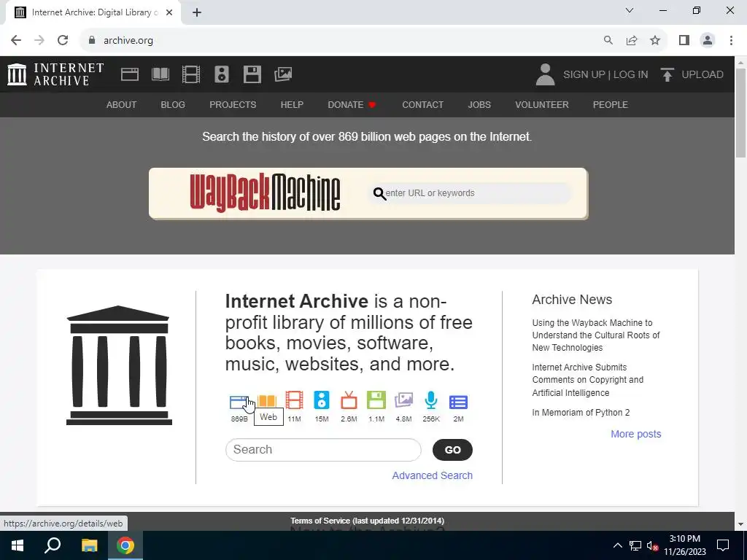Open the Software floppy icon in the top navigation bar

coord(252,74)
